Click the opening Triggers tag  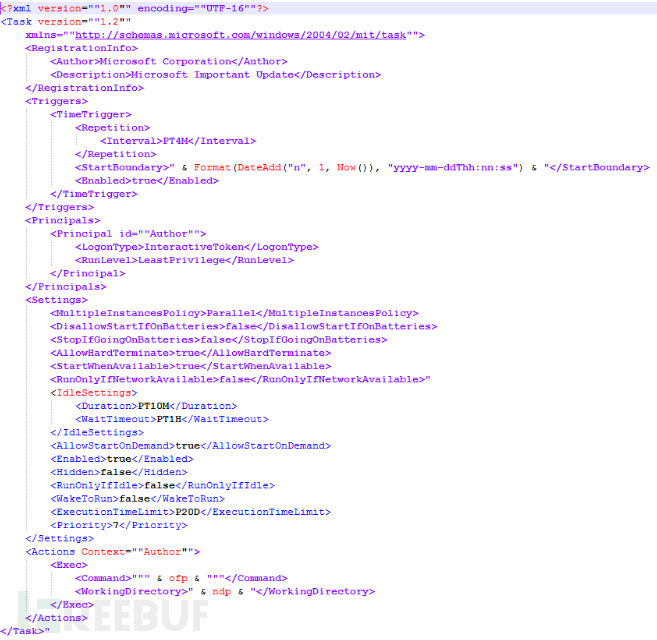(x=57, y=101)
